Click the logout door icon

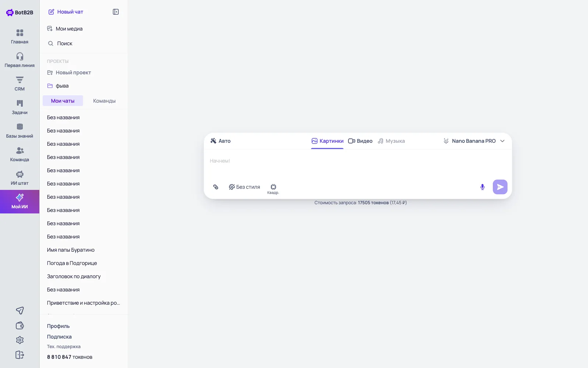(20, 355)
